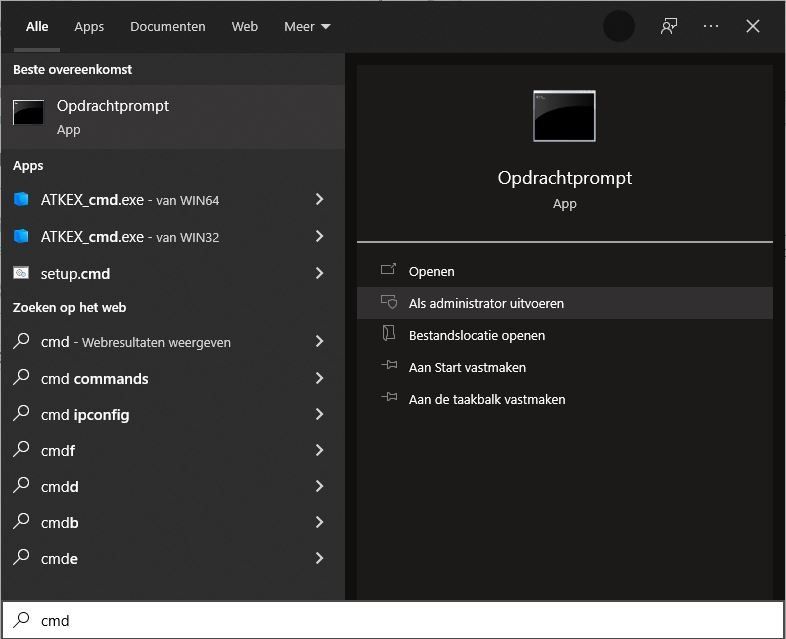Click the file-location icon beside Bestandslocatie openen
Screen dimensions: 786x639
388,333
